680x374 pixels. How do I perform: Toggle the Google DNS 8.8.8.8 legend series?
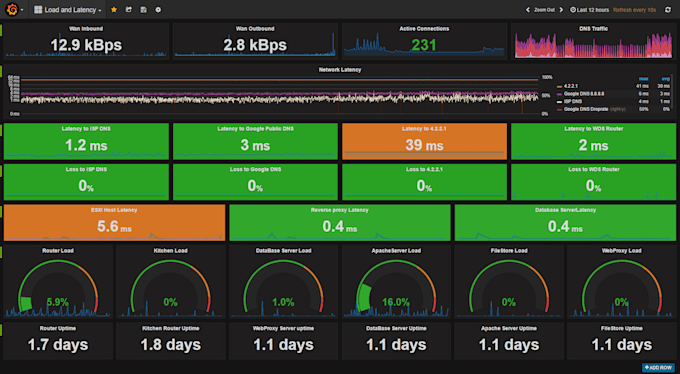point(584,94)
